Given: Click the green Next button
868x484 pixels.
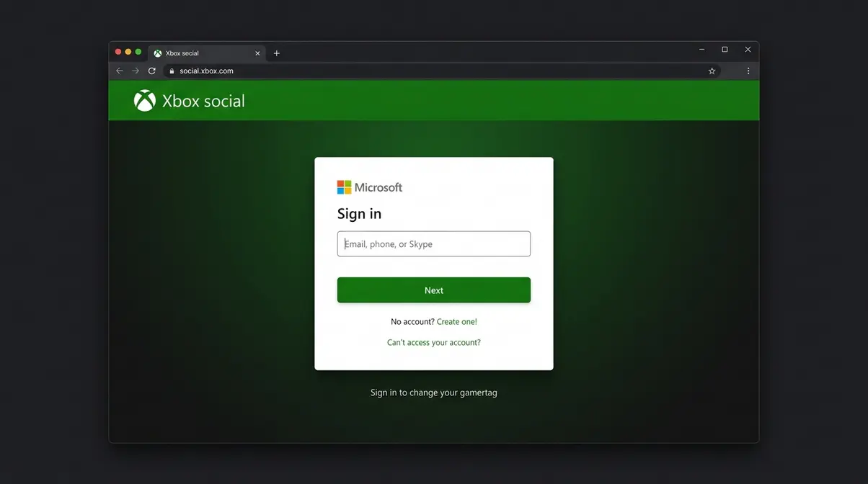Looking at the screenshot, I should point(434,290).
